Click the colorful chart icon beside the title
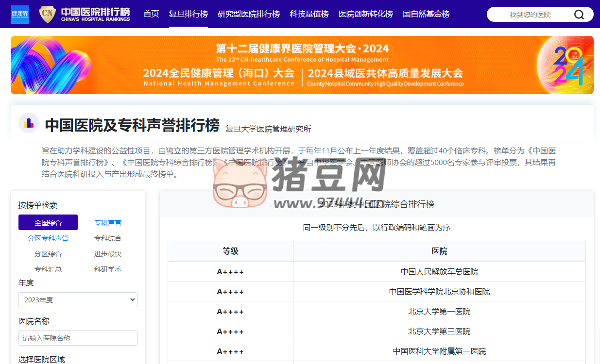 point(29,123)
